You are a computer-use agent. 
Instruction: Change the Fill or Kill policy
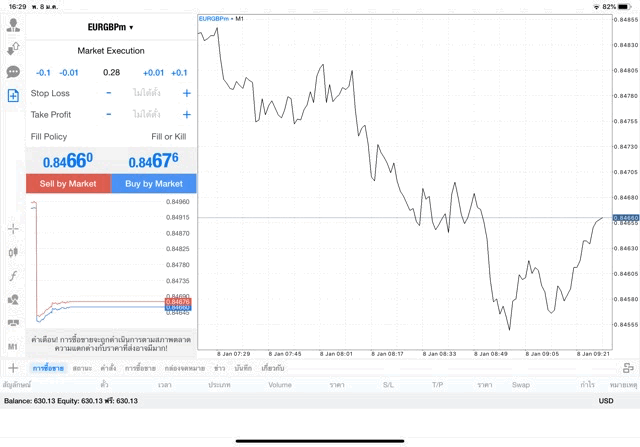(168, 136)
